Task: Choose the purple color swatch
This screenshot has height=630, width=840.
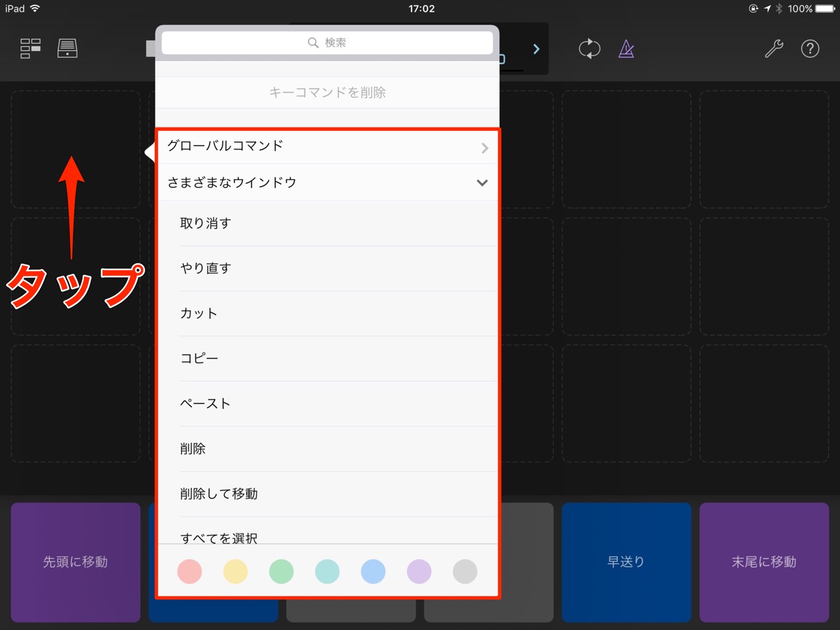Action: (x=419, y=571)
